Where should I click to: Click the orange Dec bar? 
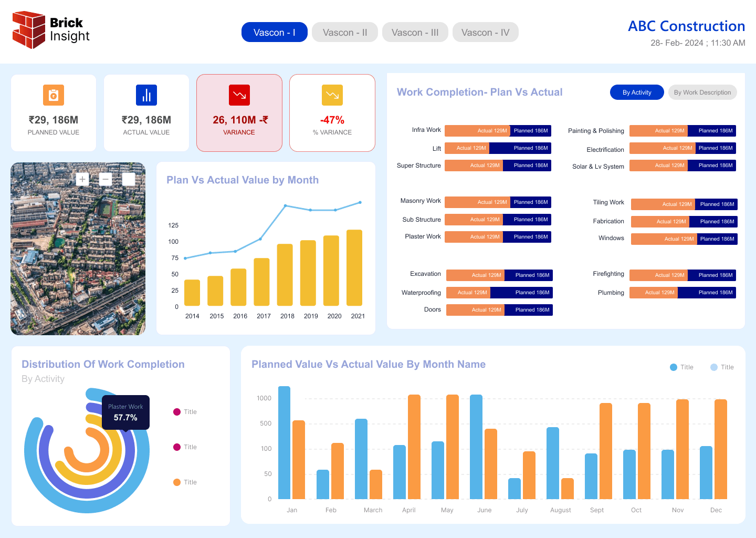coord(721,449)
